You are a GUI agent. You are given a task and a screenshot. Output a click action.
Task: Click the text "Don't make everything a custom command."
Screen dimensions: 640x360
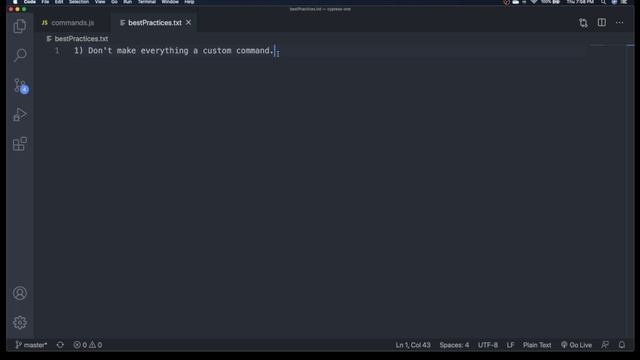pos(181,51)
